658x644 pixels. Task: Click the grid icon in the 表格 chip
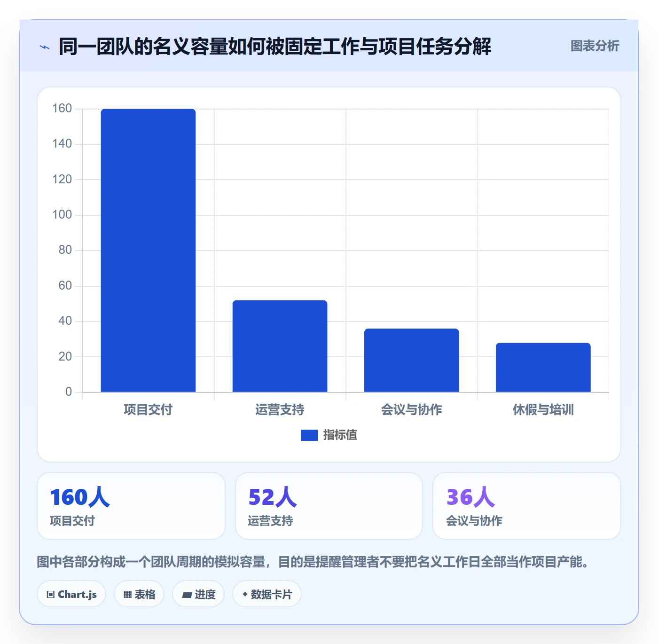127,595
